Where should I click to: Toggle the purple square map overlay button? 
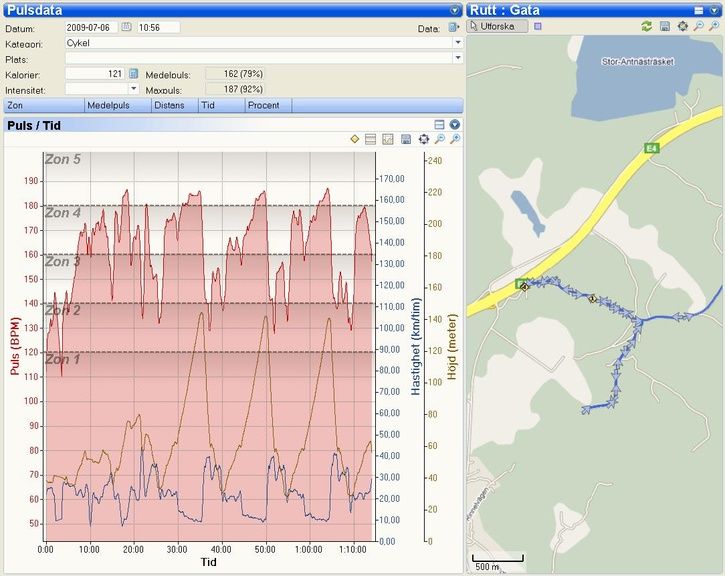[x=538, y=26]
